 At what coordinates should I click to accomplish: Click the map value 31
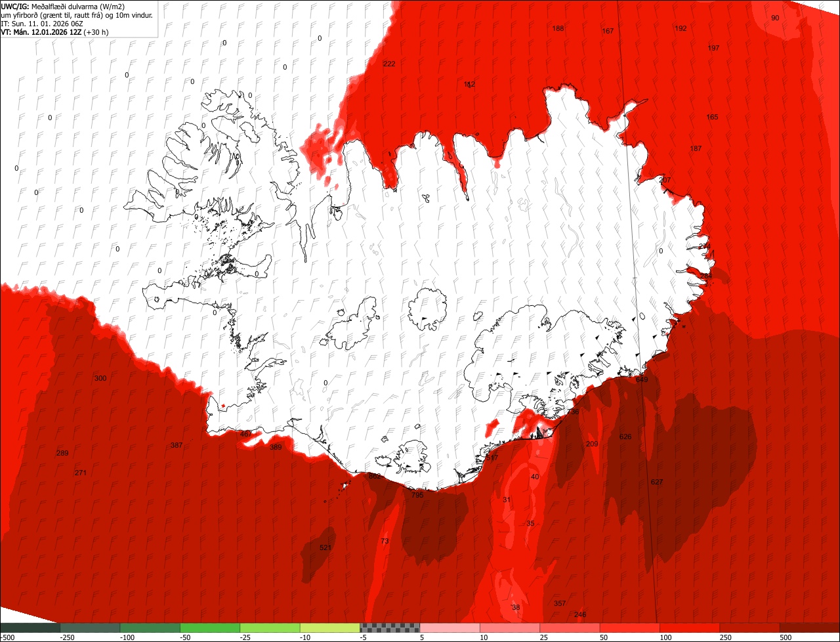point(507,500)
